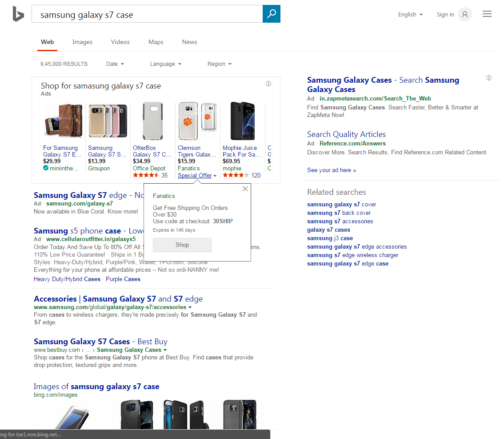Image resolution: width=504 pixels, height=439 pixels.
Task: Open the gray armor case image result
Action: pos(240,415)
